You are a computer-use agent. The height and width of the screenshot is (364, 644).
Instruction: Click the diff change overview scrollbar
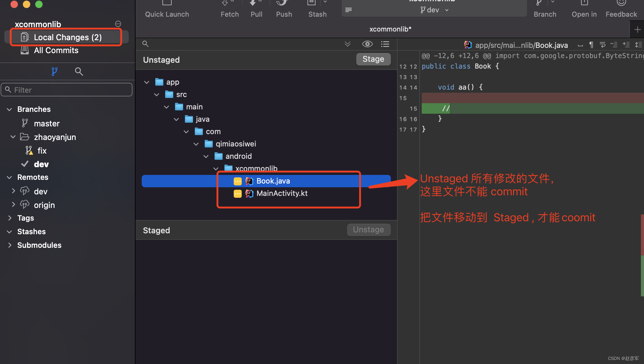tap(642, 256)
